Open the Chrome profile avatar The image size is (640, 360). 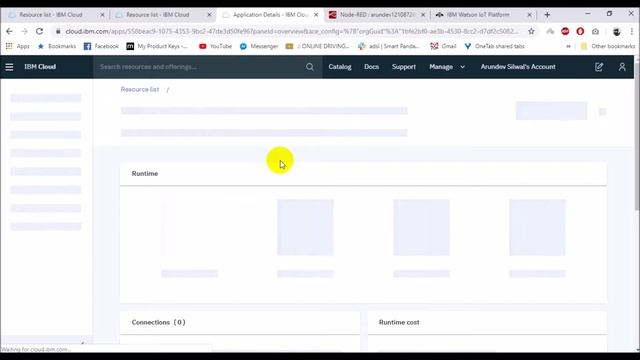[616, 31]
